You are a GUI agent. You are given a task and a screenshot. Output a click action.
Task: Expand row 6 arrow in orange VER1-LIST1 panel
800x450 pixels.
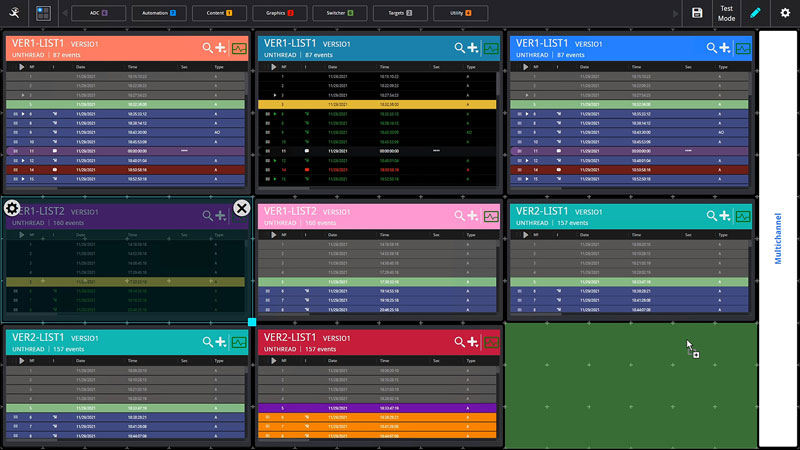23,114
